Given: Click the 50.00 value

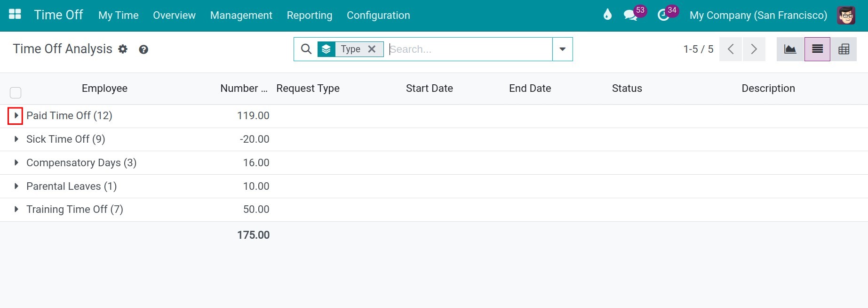Looking at the screenshot, I should [256, 209].
